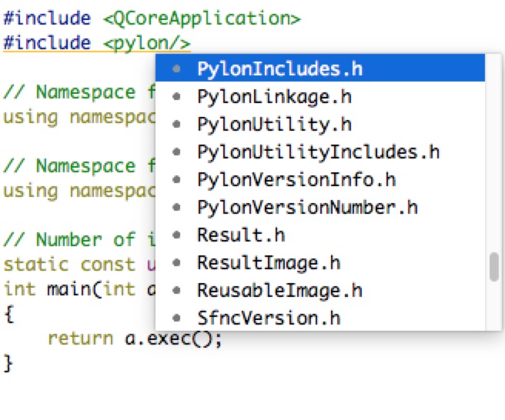This screenshot has height=420, width=505.
Task: Click the opening brace of main
Action: tap(9, 314)
